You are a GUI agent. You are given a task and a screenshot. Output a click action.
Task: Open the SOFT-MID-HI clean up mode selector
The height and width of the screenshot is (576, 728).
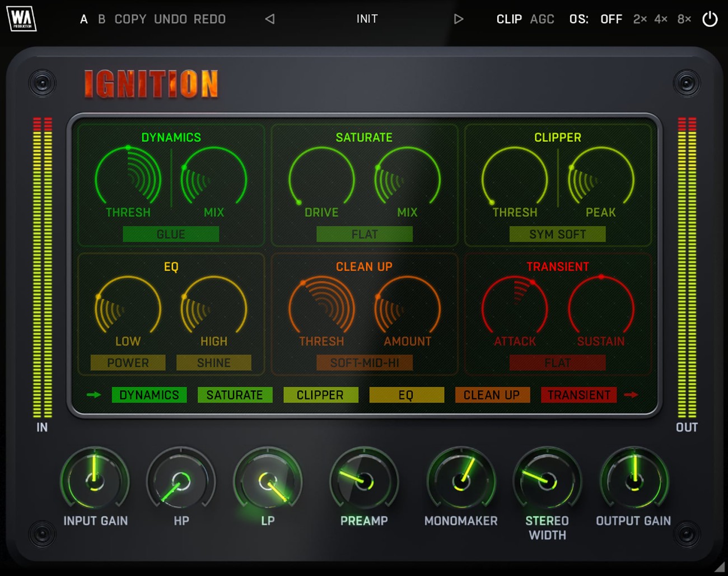click(x=364, y=363)
